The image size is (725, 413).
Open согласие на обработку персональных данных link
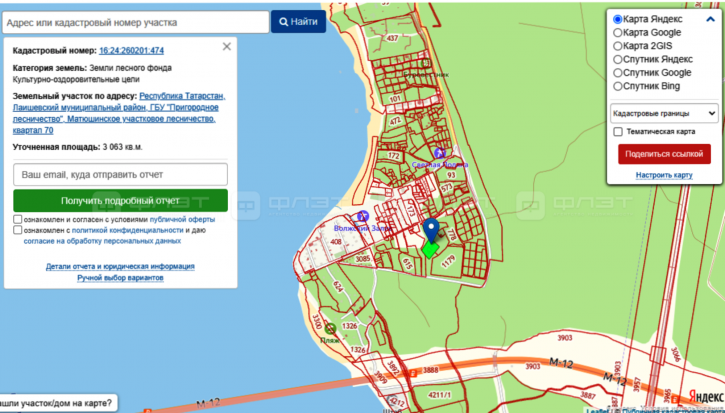pyautogui.click(x=102, y=241)
